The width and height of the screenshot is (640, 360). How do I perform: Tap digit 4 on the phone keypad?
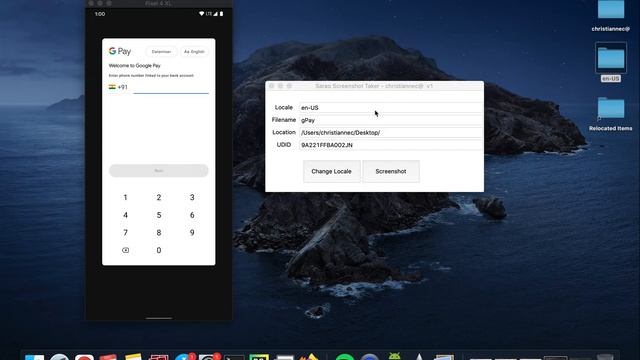pos(125,215)
